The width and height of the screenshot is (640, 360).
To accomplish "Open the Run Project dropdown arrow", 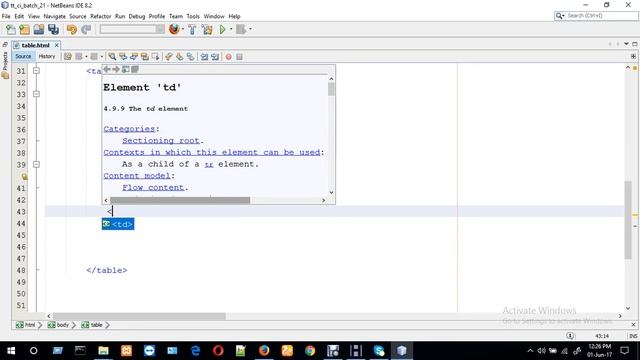I will [231, 29].
